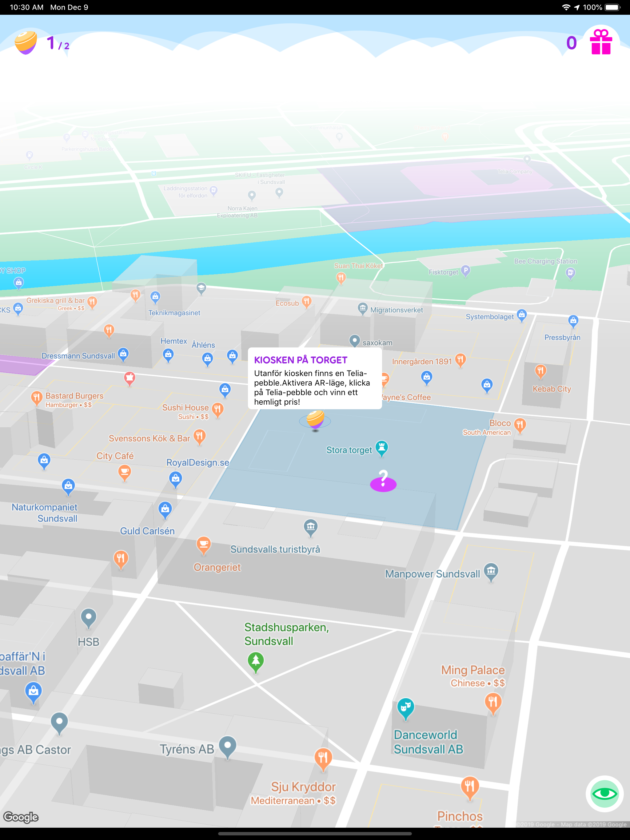Image resolution: width=630 pixels, height=840 pixels.
Task: Tap the Teknikmagasinet label
Action: coord(174,313)
